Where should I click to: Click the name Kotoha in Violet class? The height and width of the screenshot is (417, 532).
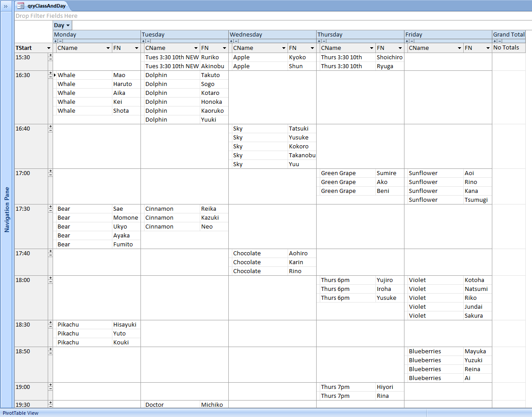pos(474,280)
